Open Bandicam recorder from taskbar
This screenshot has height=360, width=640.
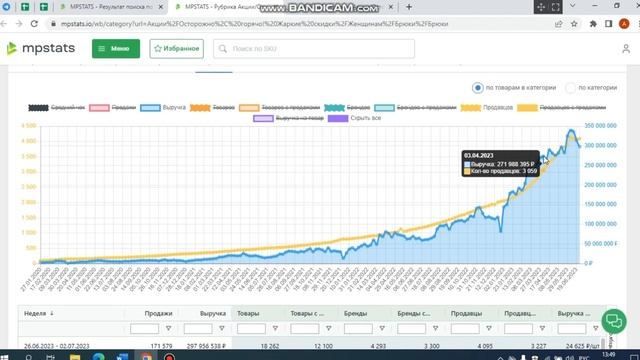(x=169, y=357)
